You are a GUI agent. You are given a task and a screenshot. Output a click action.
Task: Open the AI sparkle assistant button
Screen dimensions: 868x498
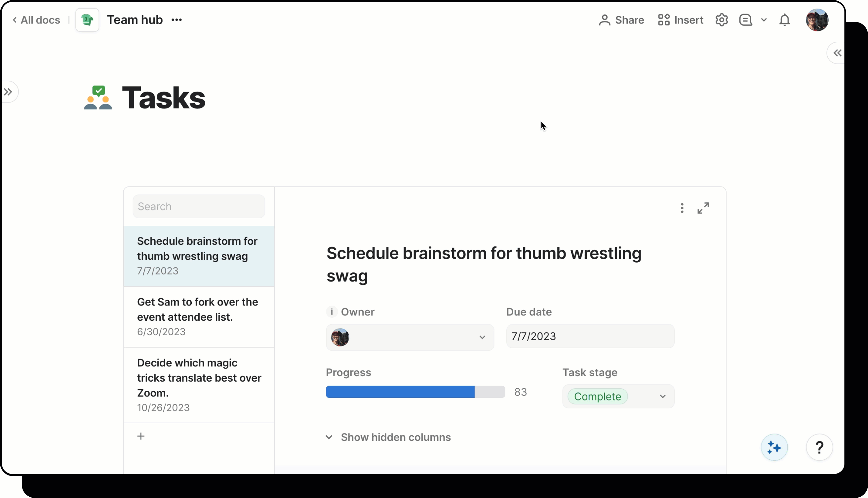(774, 447)
